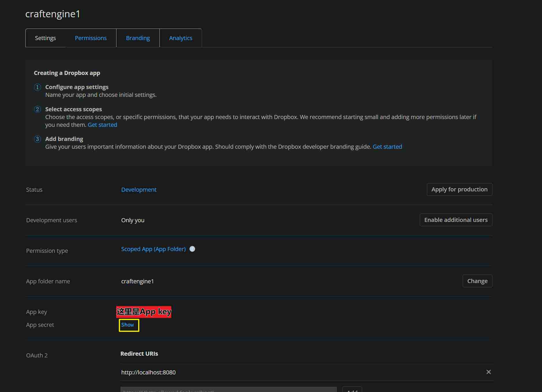Focus the new redirect URI input field

[x=228, y=390]
